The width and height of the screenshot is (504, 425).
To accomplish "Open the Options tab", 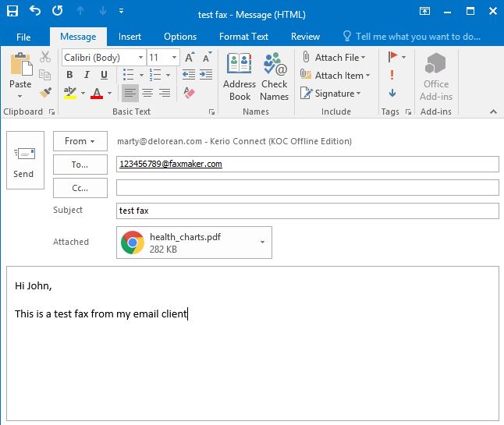I will tap(180, 37).
